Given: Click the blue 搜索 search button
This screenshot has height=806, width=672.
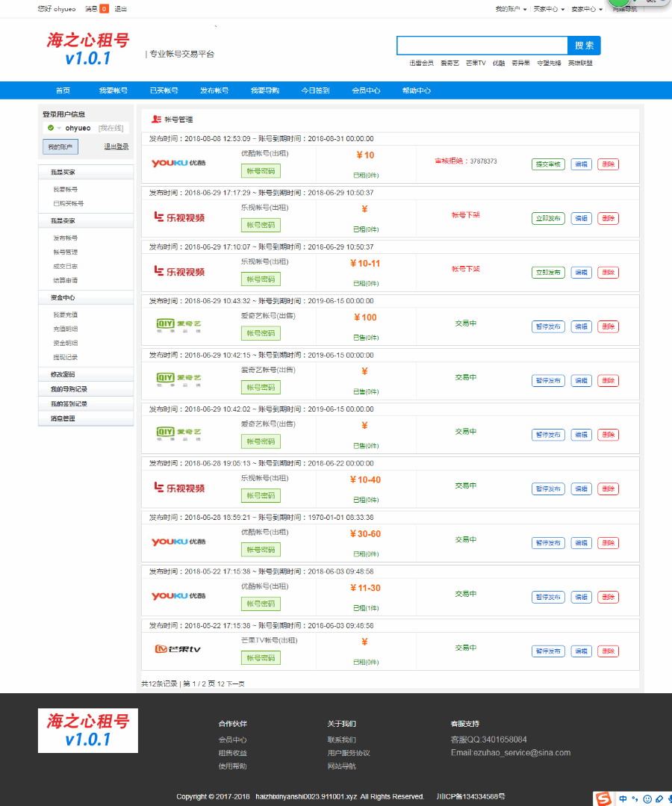Looking at the screenshot, I should 584,46.
